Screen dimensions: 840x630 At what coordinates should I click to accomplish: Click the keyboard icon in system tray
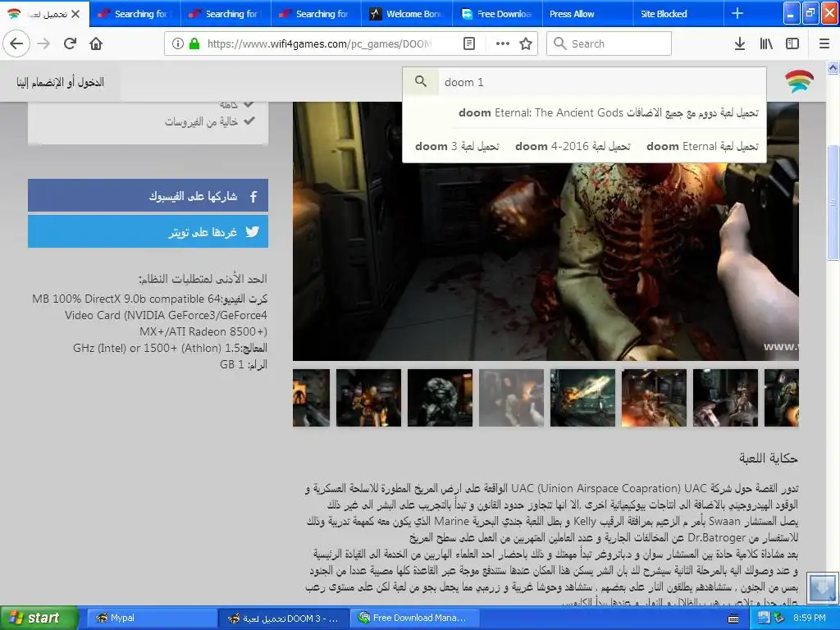[733, 619]
